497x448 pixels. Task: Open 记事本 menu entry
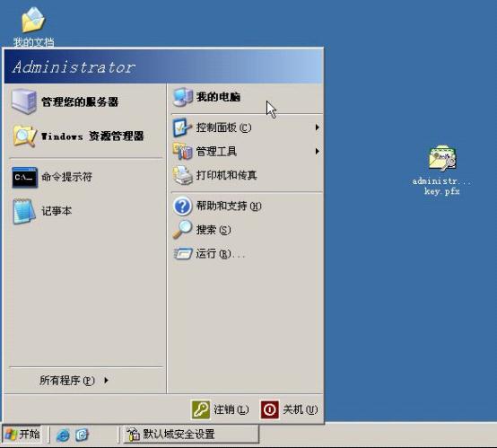coord(85,211)
